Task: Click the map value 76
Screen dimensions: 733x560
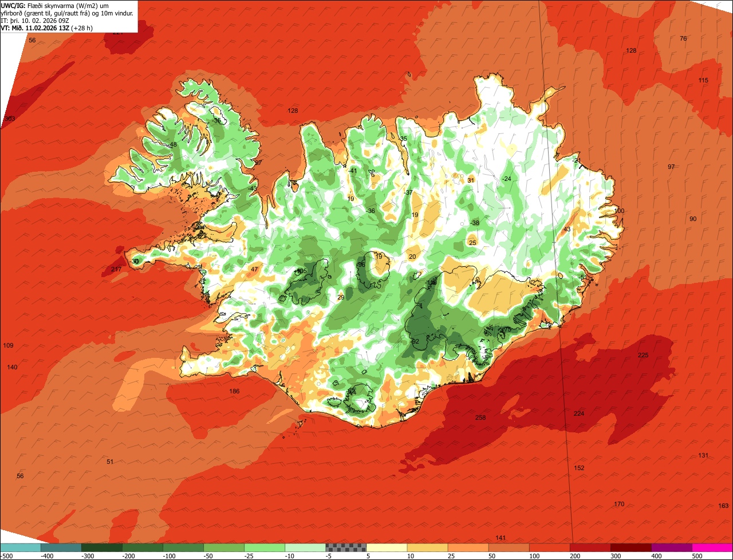Action: 683,39
